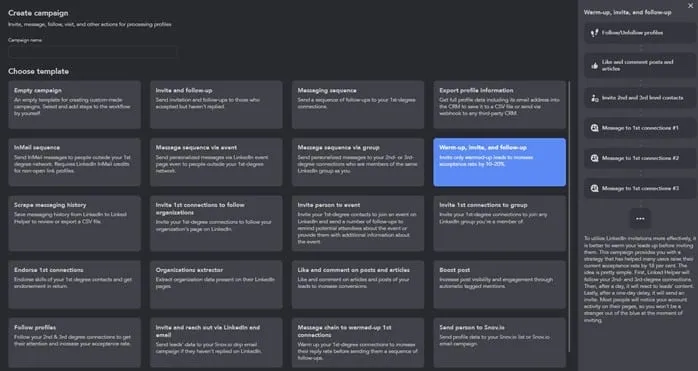The height and width of the screenshot is (371, 698).
Task: Select the Messaging sequence template
Action: pos(358,105)
